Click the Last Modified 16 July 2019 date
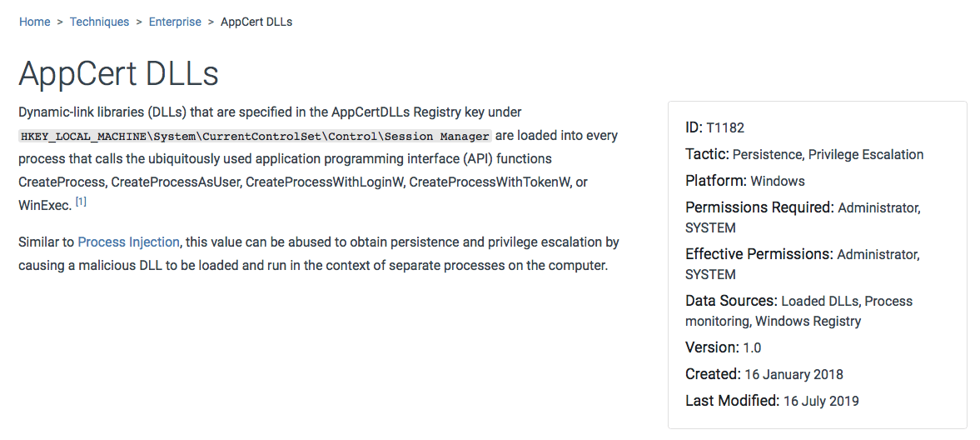The height and width of the screenshot is (440, 980). coord(820,401)
